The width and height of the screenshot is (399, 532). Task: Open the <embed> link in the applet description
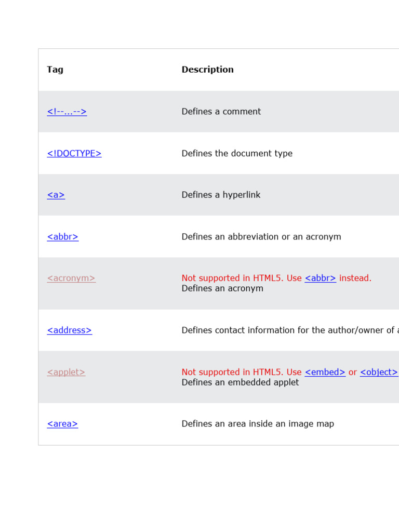coord(325,372)
